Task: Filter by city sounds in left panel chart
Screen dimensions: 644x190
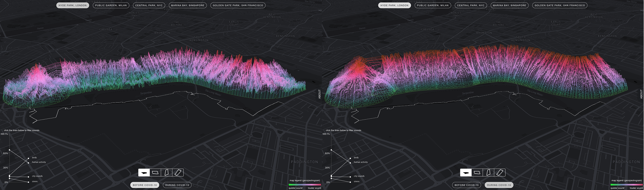Action: point(37,176)
